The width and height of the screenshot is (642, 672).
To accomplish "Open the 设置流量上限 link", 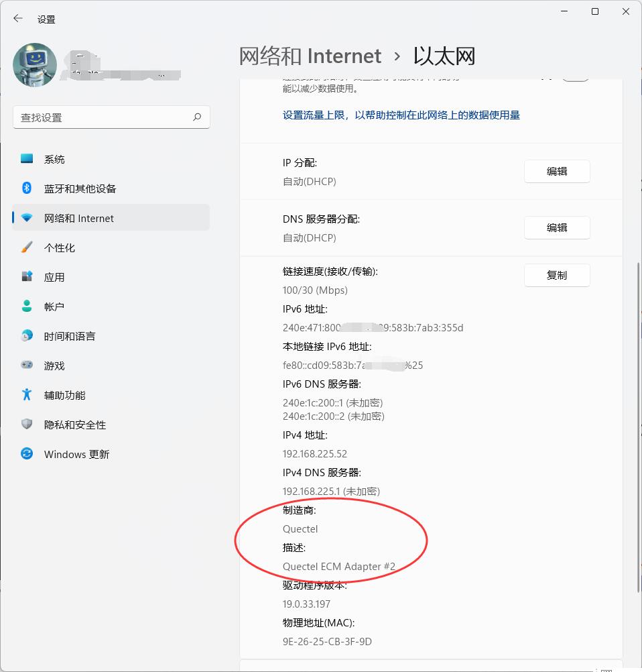I will click(x=401, y=115).
